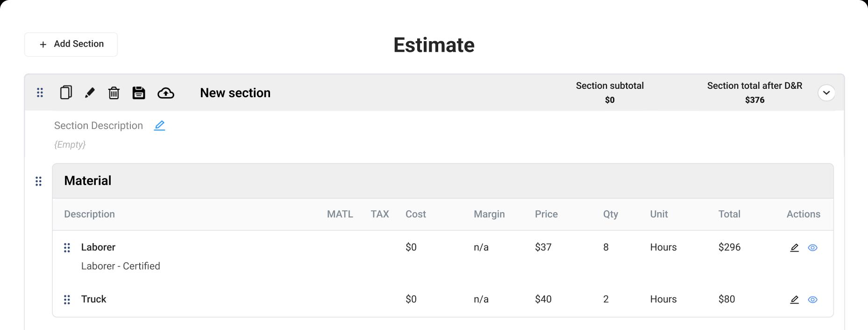Click the Material group header

pos(443,181)
